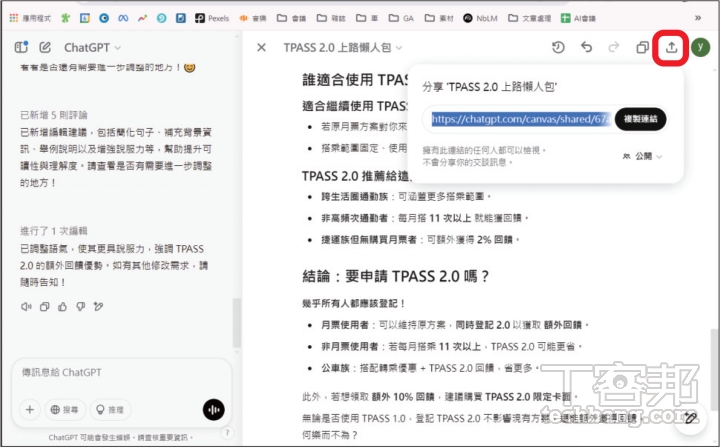The image size is (720, 448).
Task: Redo the canvas edit arrow
Action: [614, 47]
